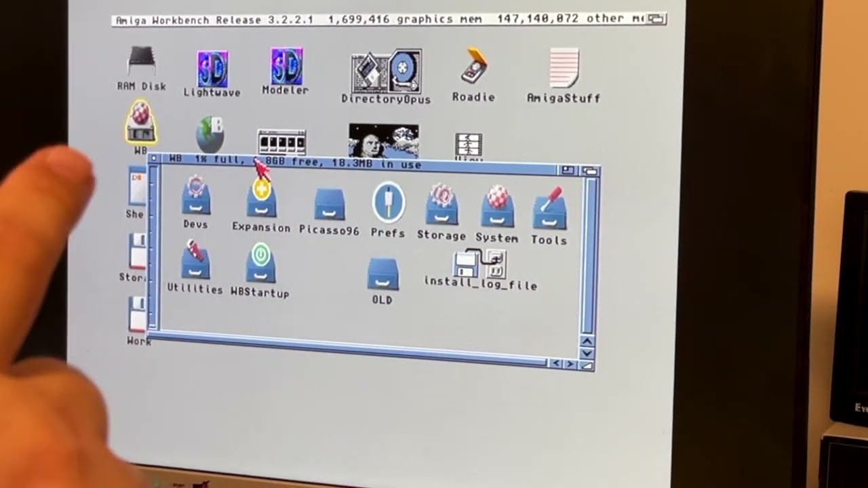
Task: Open the WBStartup drawer
Action: point(261,264)
